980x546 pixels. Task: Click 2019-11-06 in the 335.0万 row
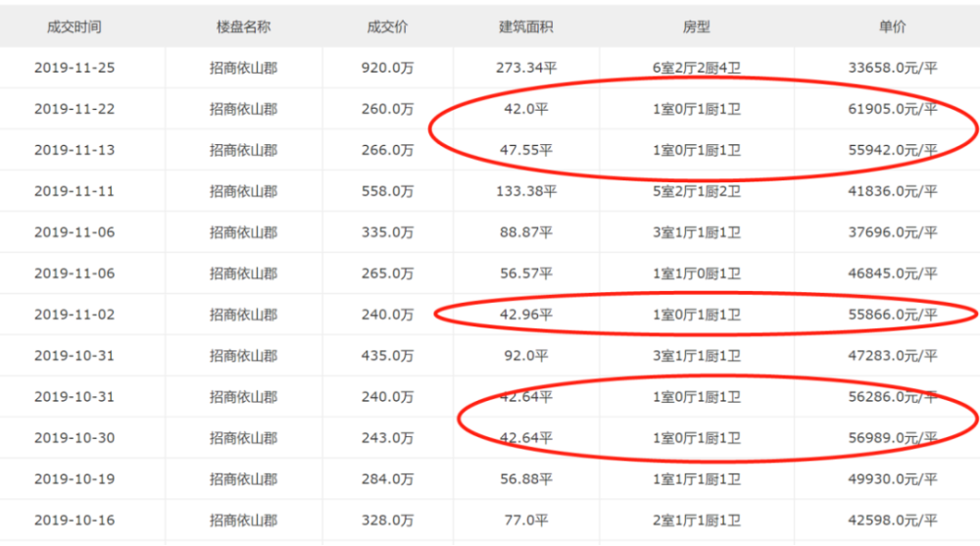[74, 232]
